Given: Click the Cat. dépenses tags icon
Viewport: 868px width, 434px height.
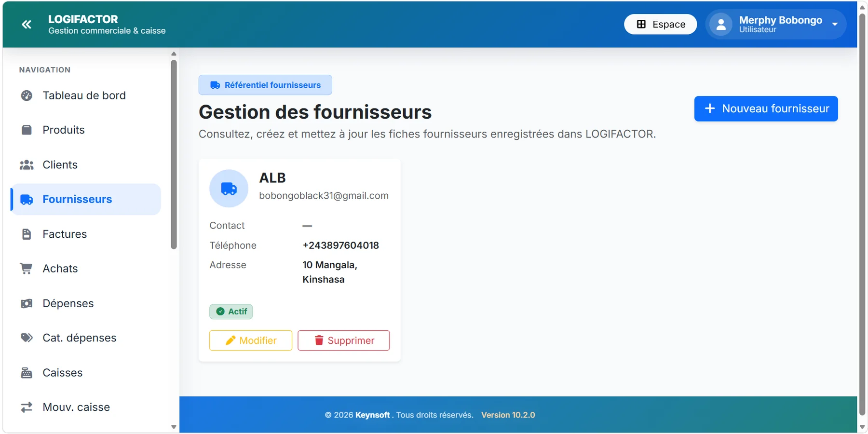Looking at the screenshot, I should click(27, 338).
